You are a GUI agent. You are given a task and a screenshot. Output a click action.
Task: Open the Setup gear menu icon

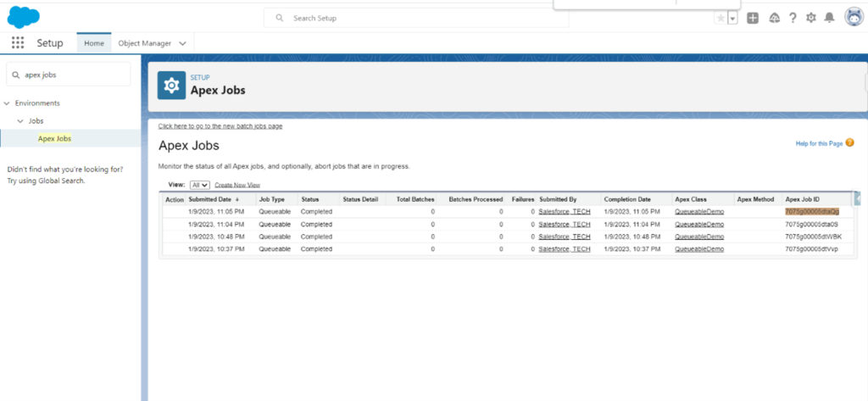coord(811,18)
